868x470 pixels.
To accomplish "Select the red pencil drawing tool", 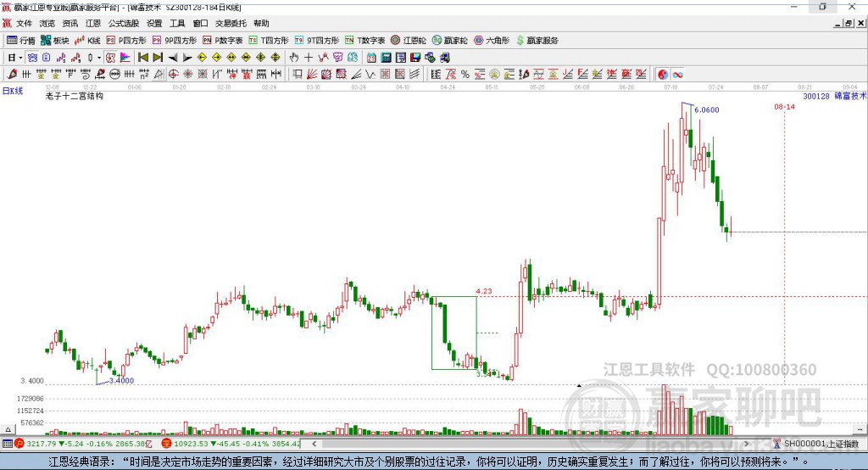I will [12, 75].
